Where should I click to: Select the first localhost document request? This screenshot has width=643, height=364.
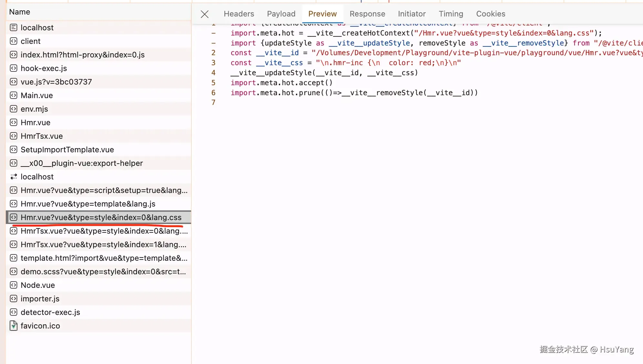point(98,27)
